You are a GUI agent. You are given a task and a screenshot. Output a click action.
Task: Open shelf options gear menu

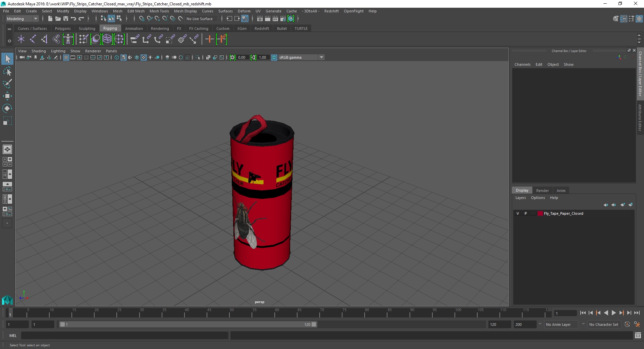pos(9,41)
